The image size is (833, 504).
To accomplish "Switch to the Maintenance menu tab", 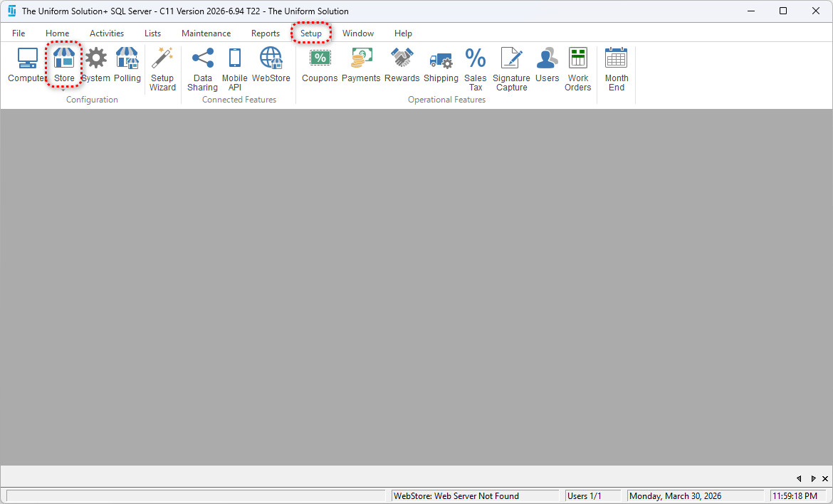I will pos(206,33).
